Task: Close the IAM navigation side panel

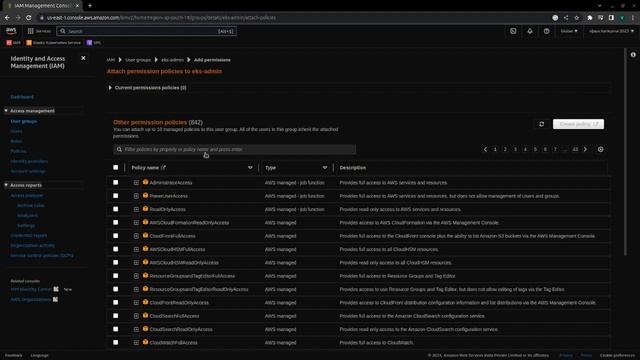Action: tap(83, 58)
